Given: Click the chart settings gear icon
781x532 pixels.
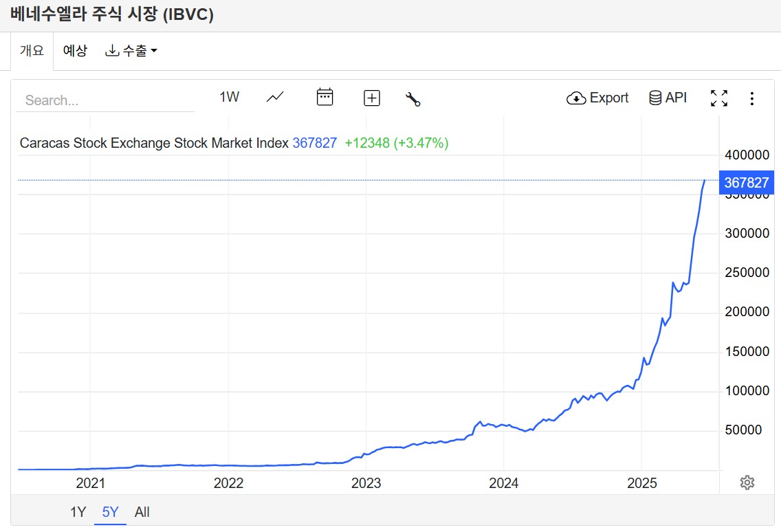Looking at the screenshot, I should pyautogui.click(x=747, y=483).
